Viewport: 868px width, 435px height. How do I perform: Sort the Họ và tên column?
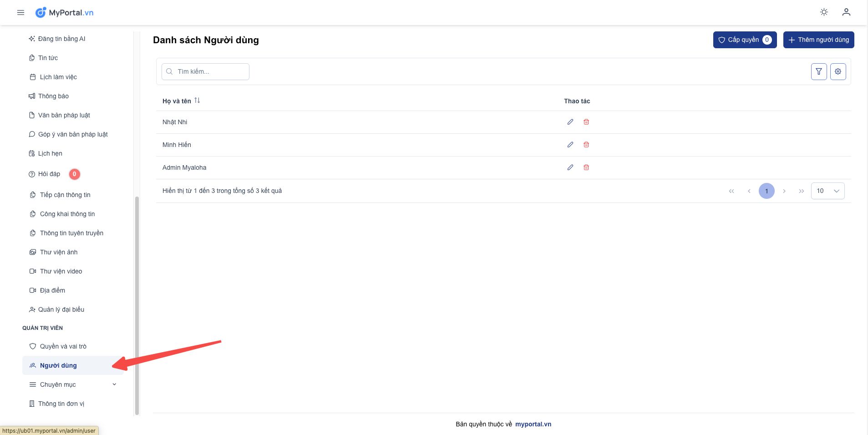pos(197,101)
